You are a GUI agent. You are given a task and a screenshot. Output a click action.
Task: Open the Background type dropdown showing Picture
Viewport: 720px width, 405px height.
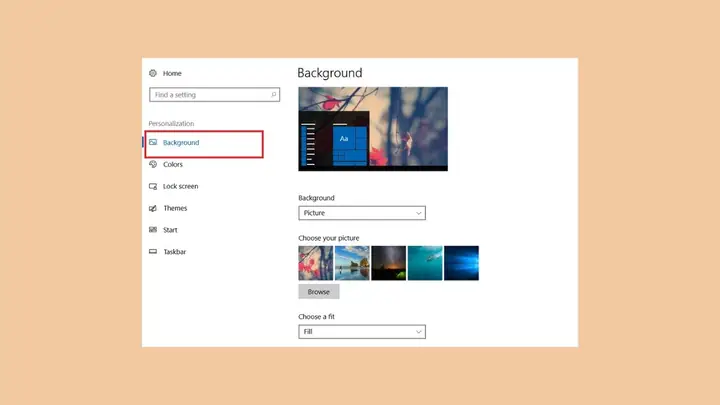tap(362, 213)
